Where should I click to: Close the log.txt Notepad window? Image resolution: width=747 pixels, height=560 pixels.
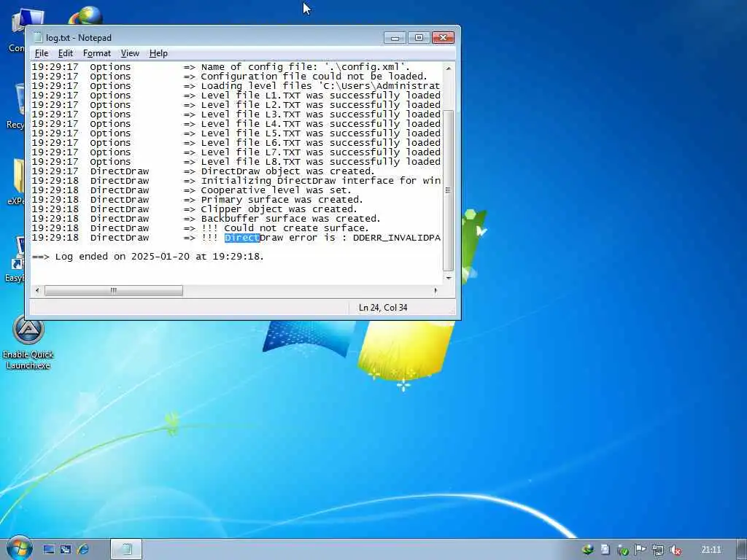(443, 38)
